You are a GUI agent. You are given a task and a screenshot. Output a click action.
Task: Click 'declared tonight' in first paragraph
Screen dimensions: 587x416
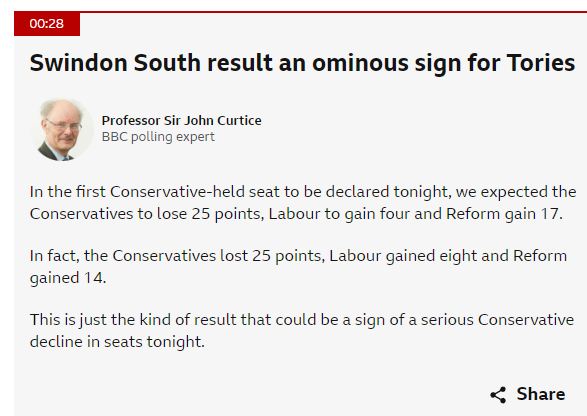click(387, 192)
